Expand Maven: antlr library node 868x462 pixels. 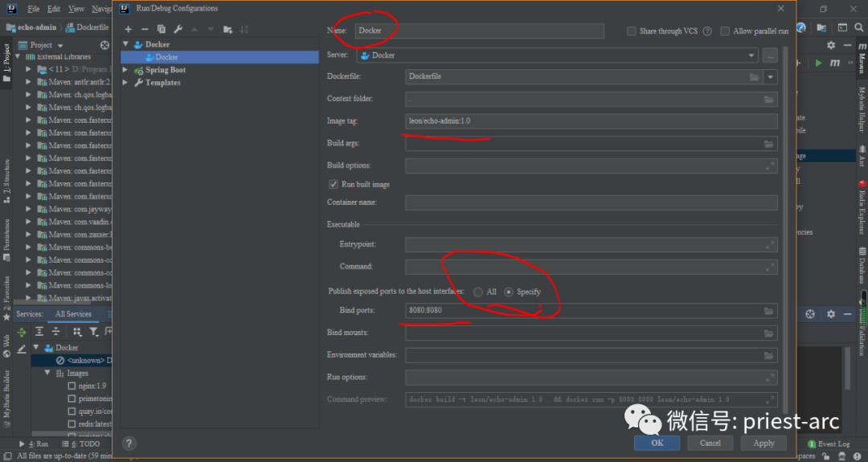28,82
